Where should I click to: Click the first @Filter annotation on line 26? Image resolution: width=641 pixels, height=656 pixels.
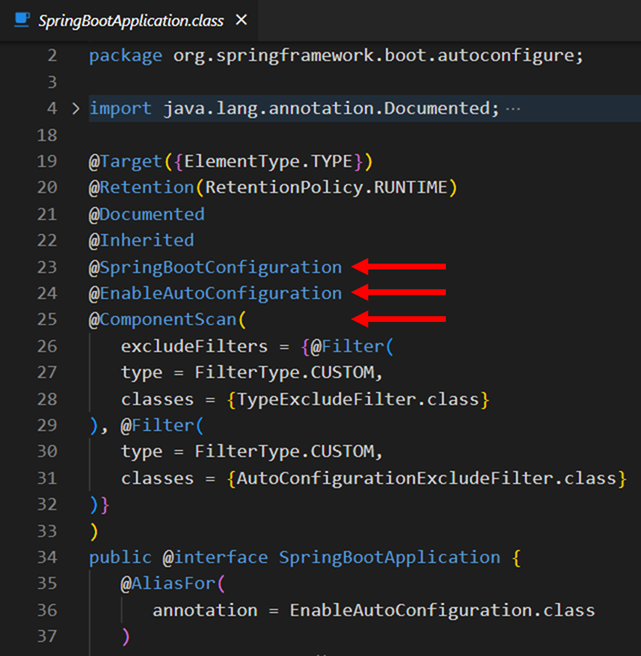pos(347,346)
